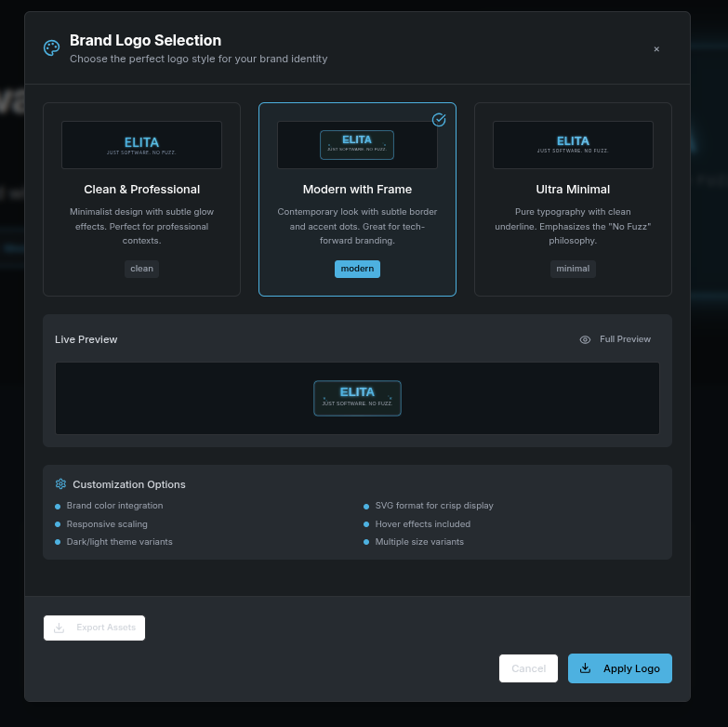Click the Clean & Professional logo thumbnail
Screen dimensions: 728x727
[x=141, y=145]
